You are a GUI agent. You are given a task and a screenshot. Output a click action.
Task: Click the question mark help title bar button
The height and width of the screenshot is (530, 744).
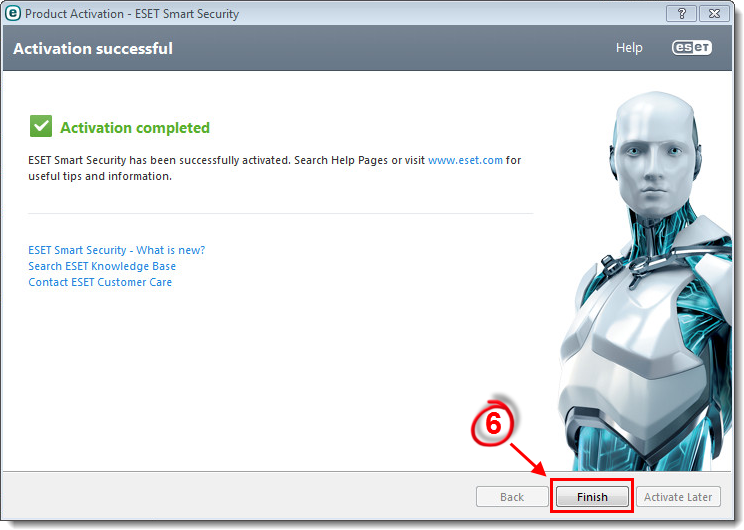681,14
